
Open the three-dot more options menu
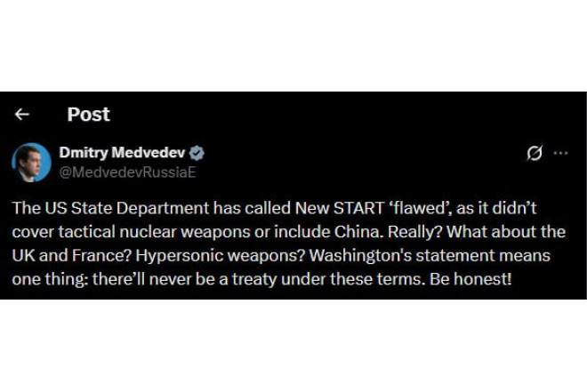tap(560, 153)
